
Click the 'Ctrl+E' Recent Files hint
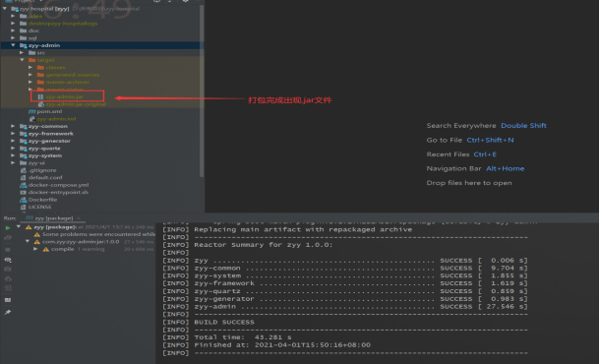pos(485,154)
